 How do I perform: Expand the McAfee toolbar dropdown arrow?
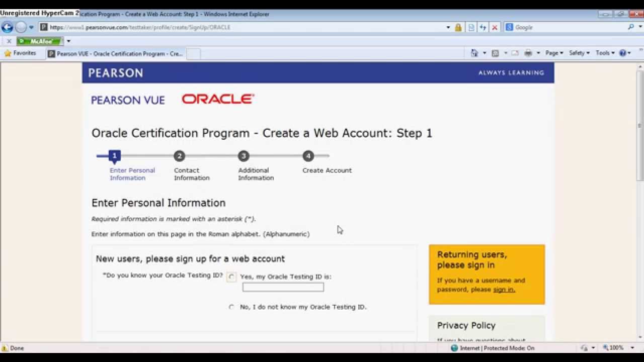(x=68, y=41)
